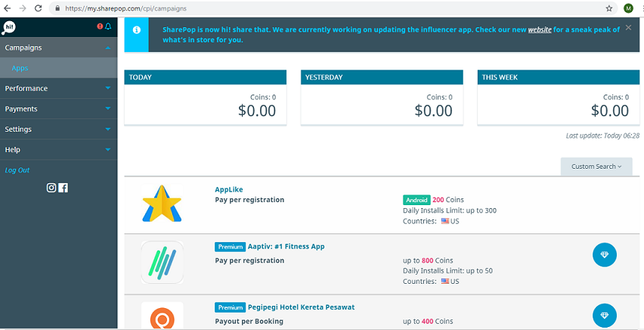The image size is (644, 330).
Task: Open the Facebook icon in sidebar
Action: point(63,188)
